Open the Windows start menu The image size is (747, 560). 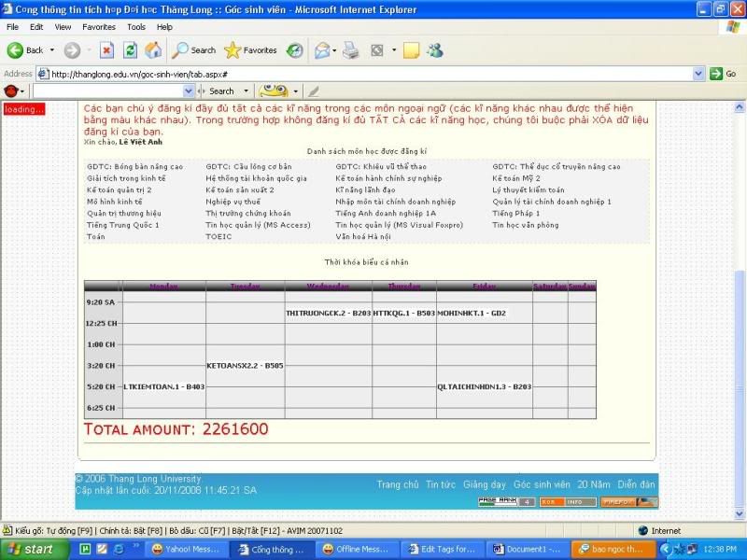click(x=34, y=549)
